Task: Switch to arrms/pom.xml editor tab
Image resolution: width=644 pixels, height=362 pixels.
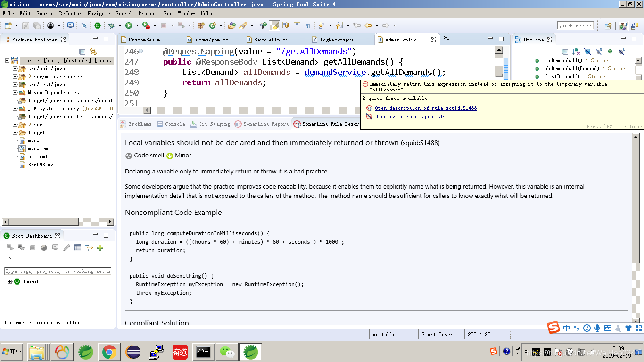Action: click(x=209, y=40)
